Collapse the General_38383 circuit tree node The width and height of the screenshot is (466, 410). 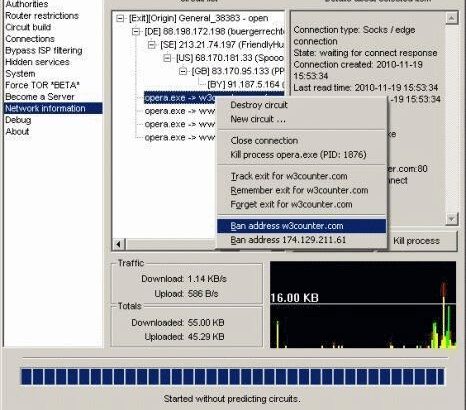tap(120, 19)
